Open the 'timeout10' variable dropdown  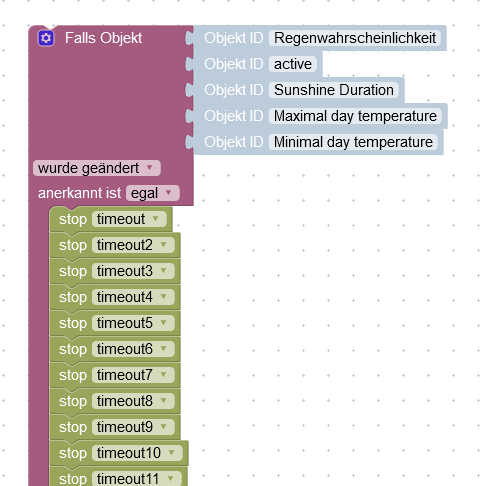[x=137, y=453]
